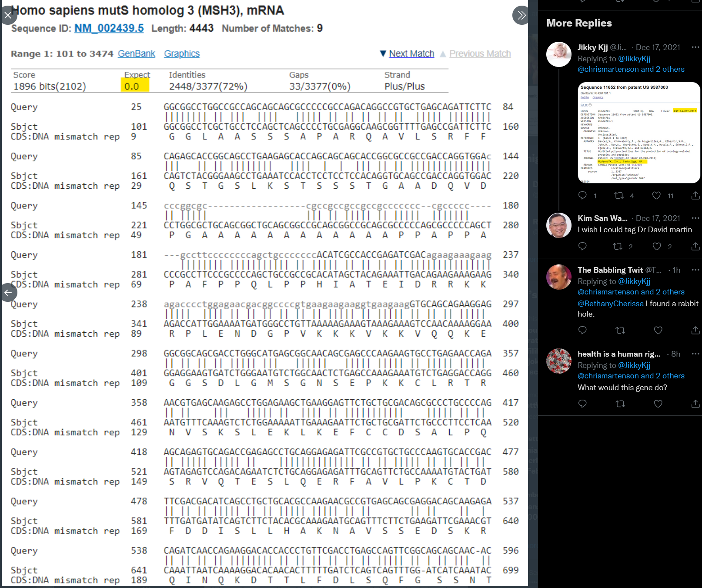Share Jikky Kjj's reply
Image resolution: width=702 pixels, height=588 pixels.
(x=695, y=196)
